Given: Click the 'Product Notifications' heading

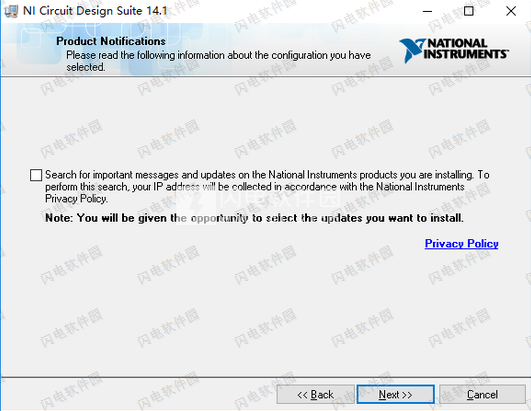Looking at the screenshot, I should pos(111,41).
